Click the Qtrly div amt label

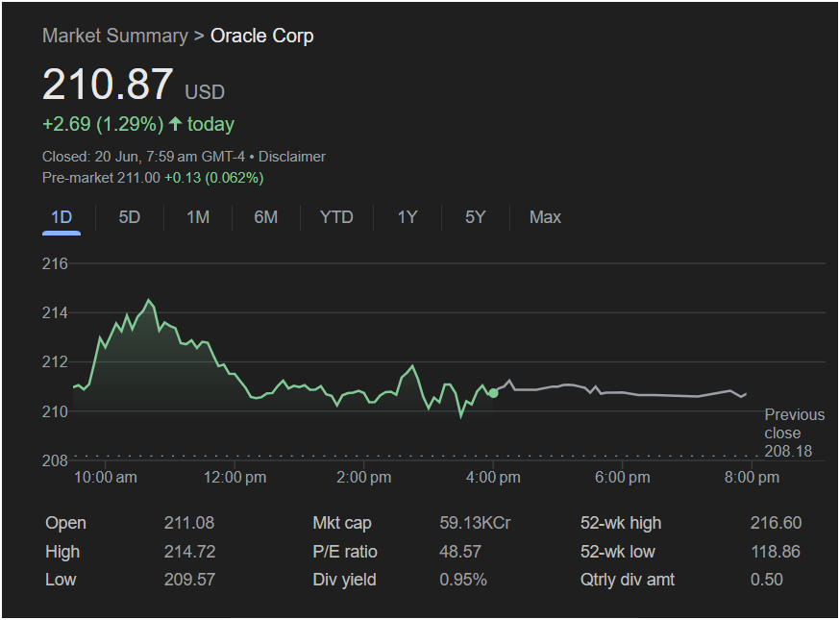click(x=628, y=580)
